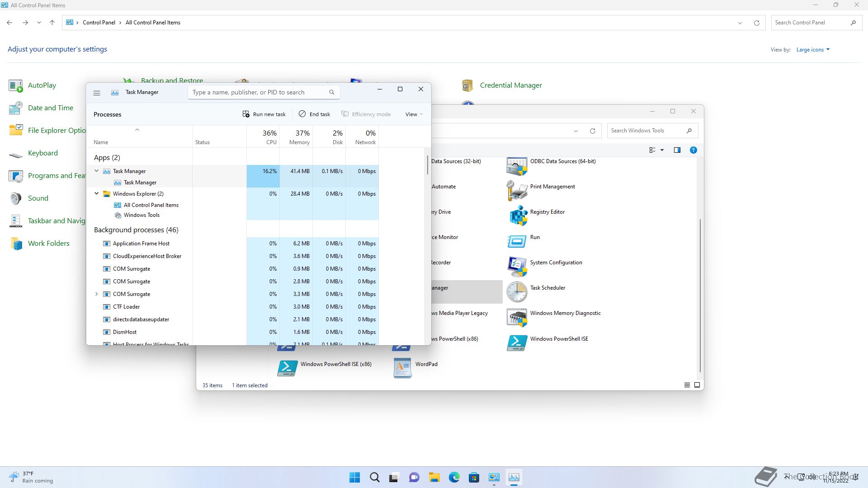Click Control Panel breadcrumb segment

[99, 23]
